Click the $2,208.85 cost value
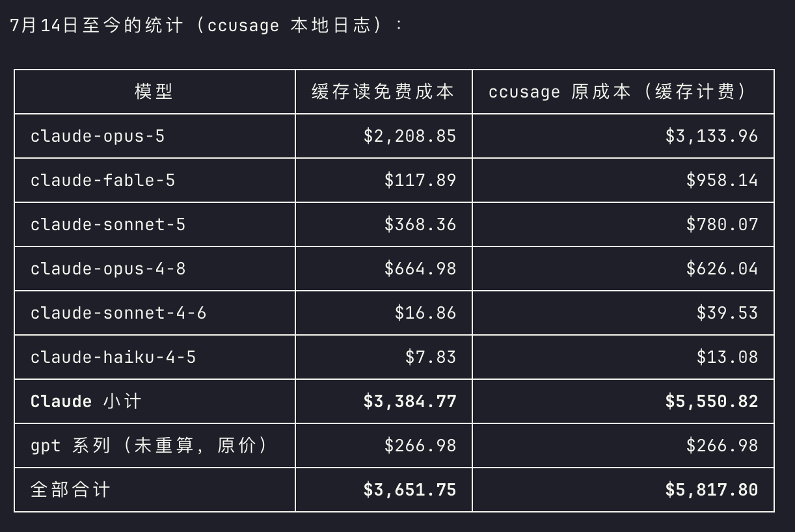 410,136
